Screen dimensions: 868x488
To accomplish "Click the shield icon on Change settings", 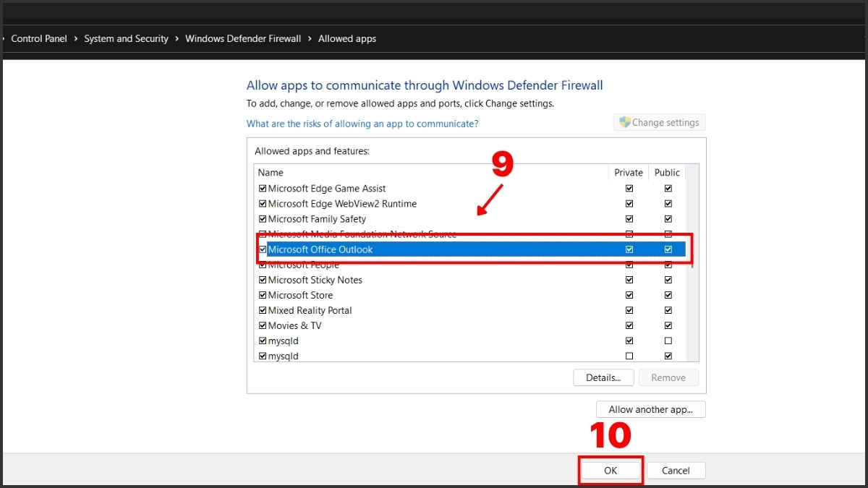I will pos(625,122).
